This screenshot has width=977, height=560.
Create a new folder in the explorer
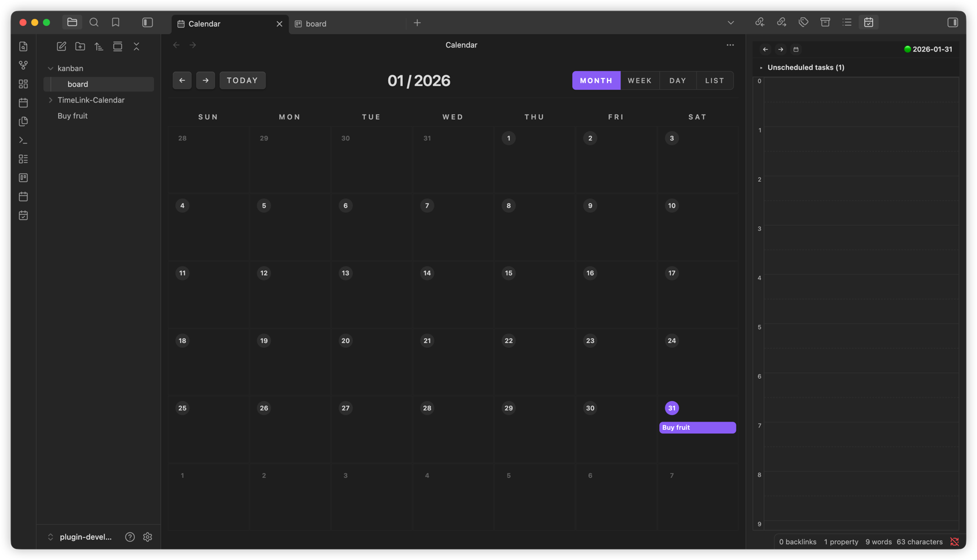click(x=80, y=46)
